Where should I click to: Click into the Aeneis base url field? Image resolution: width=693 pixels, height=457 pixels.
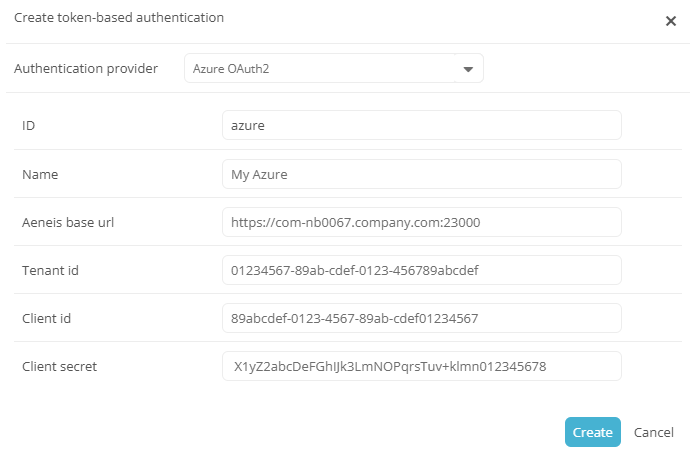point(421,222)
